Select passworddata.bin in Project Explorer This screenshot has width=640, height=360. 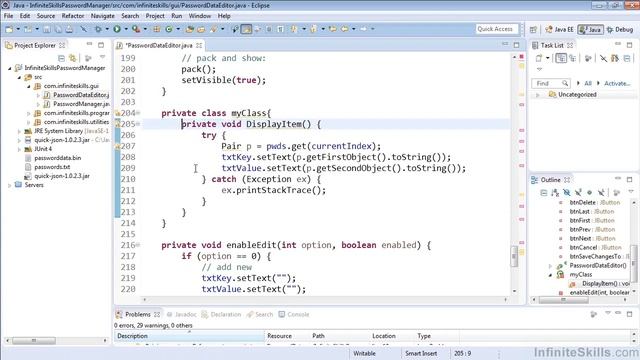[x=58, y=158]
